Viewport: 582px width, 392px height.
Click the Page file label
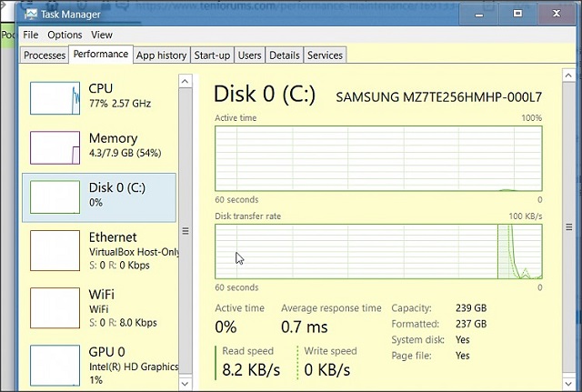(411, 356)
